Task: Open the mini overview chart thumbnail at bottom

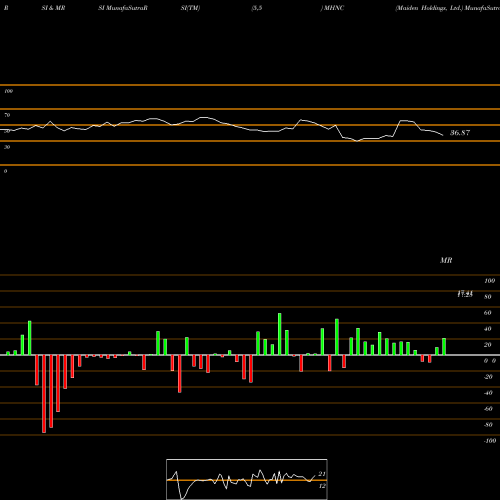Action: pyautogui.click(x=247, y=479)
